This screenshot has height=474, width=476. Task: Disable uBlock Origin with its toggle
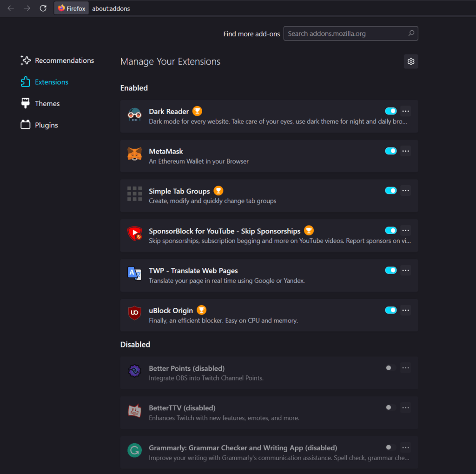pyautogui.click(x=390, y=310)
